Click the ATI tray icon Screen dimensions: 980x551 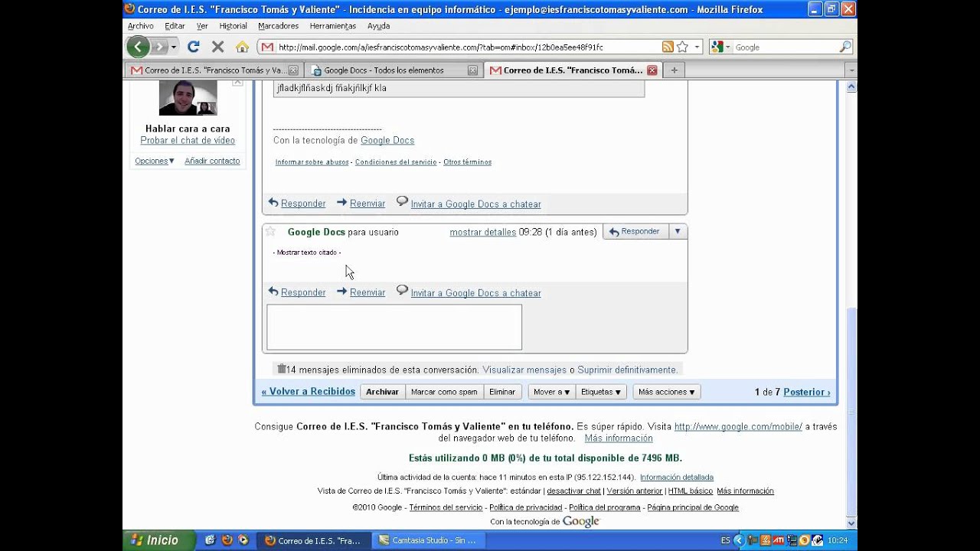pos(777,540)
